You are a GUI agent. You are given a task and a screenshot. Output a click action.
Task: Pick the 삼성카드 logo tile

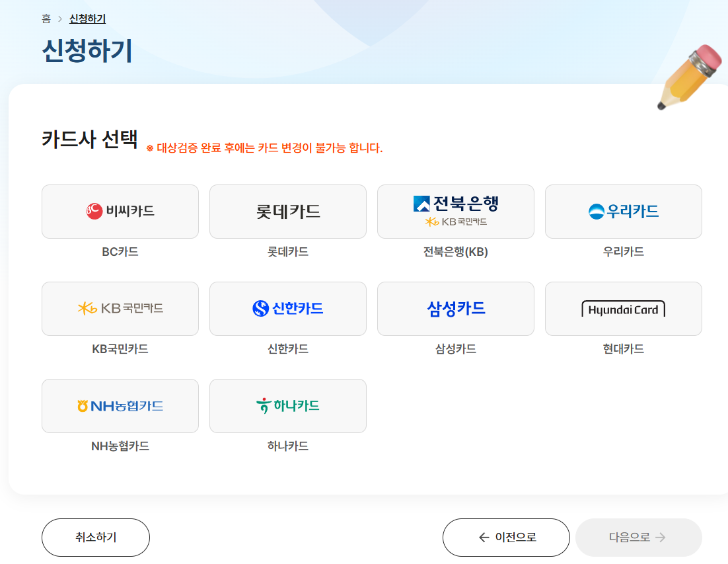pyautogui.click(x=455, y=309)
